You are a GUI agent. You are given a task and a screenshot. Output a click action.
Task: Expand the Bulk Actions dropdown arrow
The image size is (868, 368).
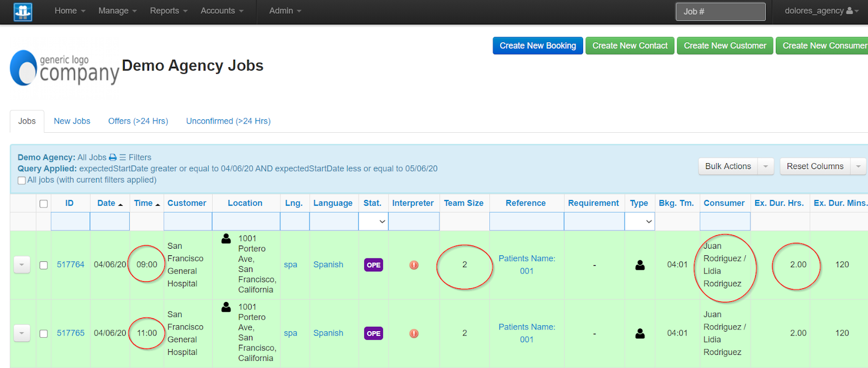pyautogui.click(x=765, y=166)
